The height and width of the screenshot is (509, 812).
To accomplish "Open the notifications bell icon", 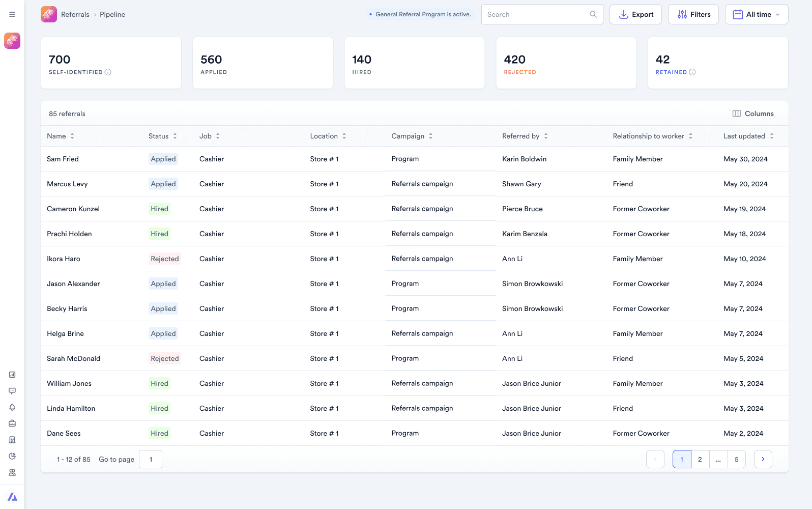I will point(12,407).
